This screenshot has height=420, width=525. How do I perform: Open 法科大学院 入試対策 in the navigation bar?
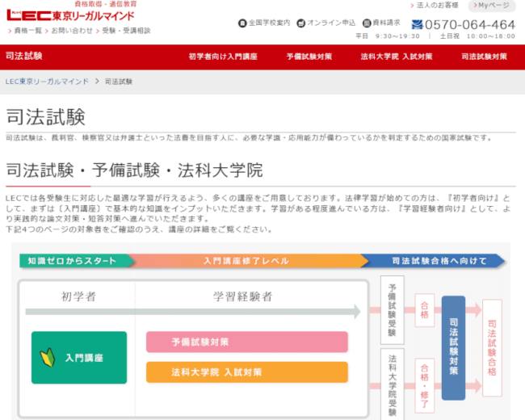pyautogui.click(x=397, y=57)
